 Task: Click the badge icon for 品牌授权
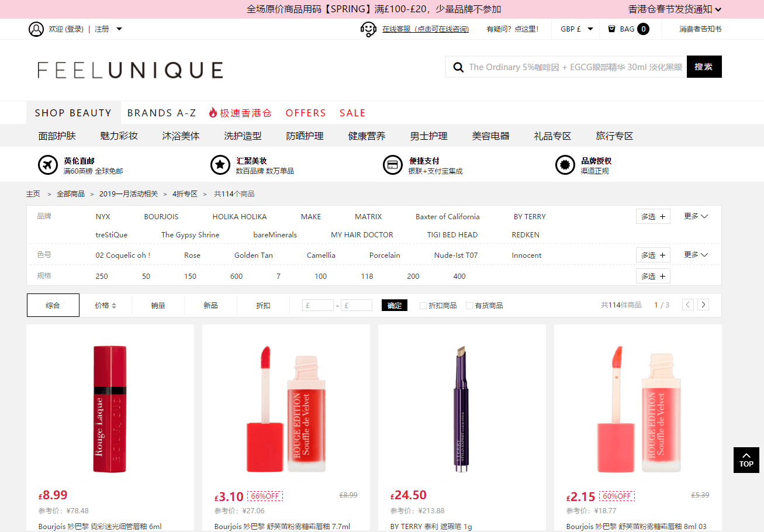coord(565,165)
